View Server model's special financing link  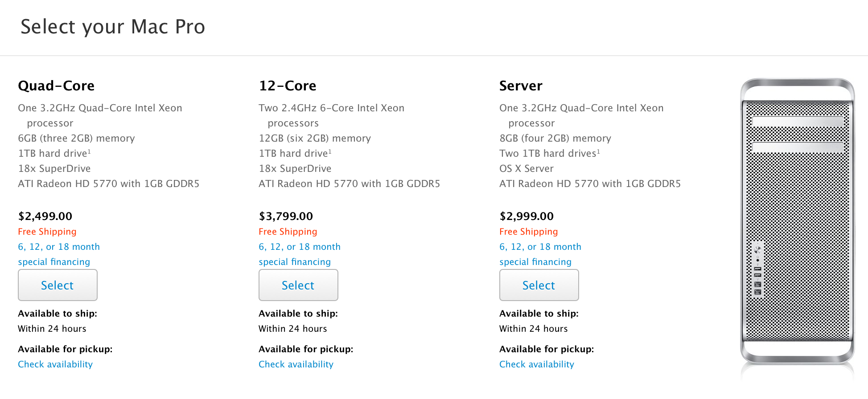click(x=540, y=254)
